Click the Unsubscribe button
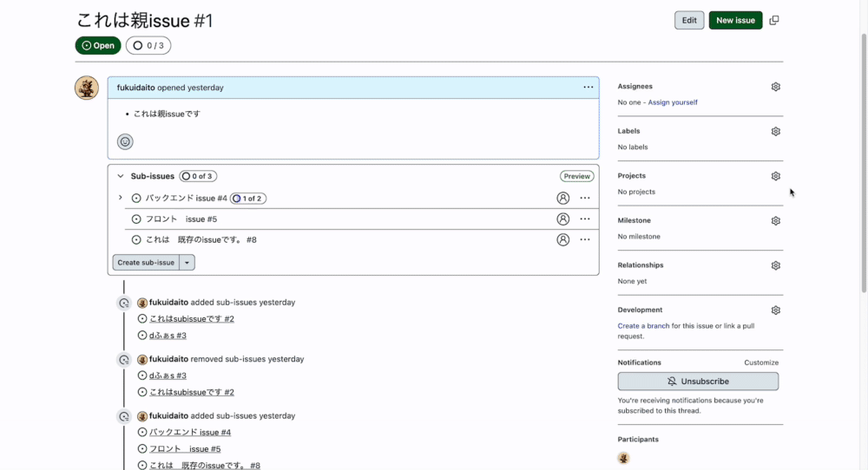The image size is (868, 470). 698,382
